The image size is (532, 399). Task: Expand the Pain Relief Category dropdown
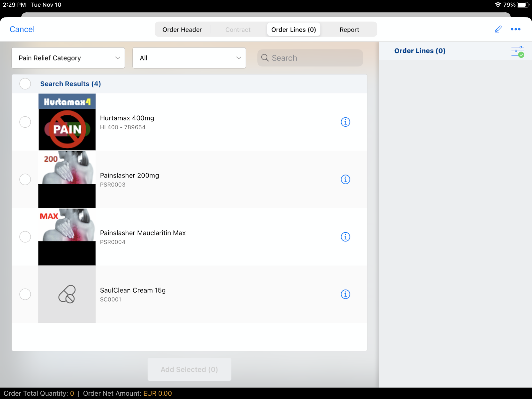click(x=68, y=58)
